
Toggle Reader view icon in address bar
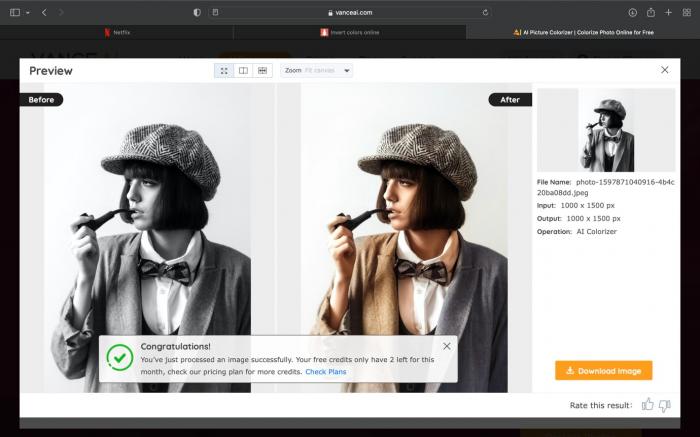click(x=216, y=12)
